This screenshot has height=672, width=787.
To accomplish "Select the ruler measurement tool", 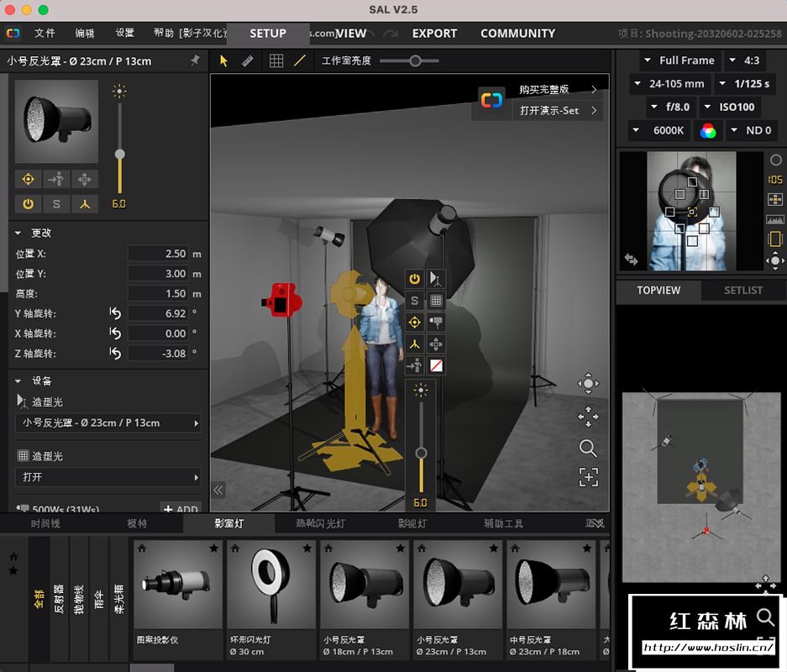I will (x=248, y=60).
